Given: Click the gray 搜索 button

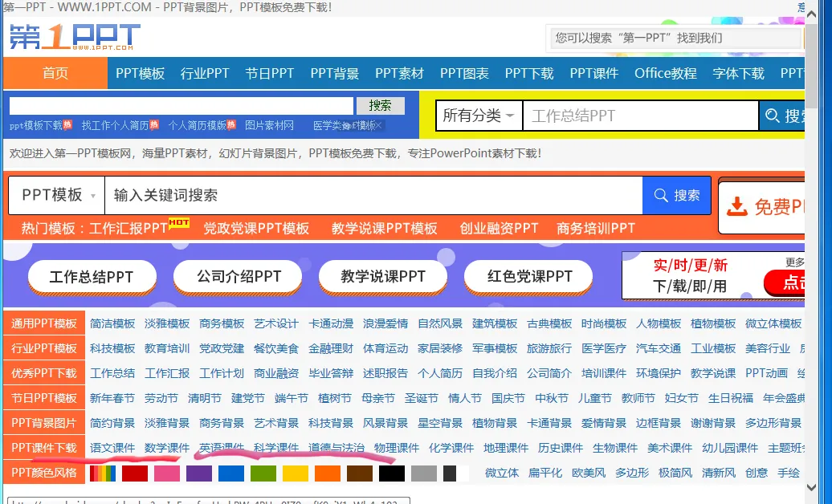Looking at the screenshot, I should coord(380,106).
